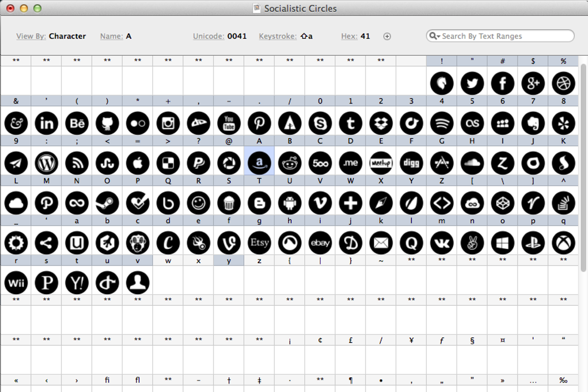The width and height of the screenshot is (588, 392).
Task: Focus the Search By Text Ranges field
Action: tap(500, 36)
